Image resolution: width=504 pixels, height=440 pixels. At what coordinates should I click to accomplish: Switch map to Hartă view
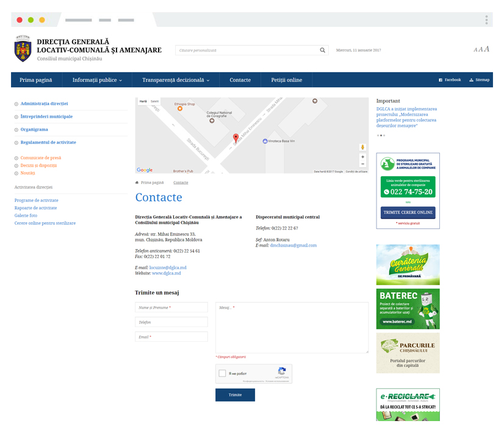point(143,101)
